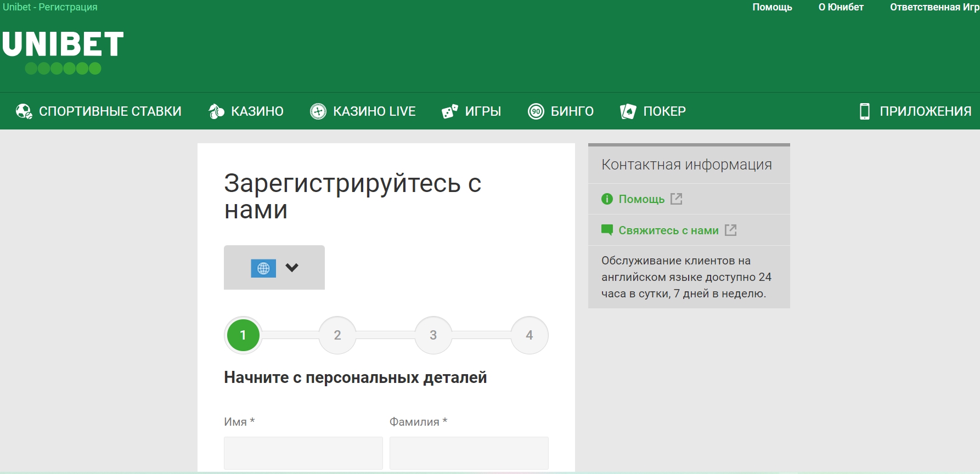The width and height of the screenshot is (980, 474).
Task: Select registration step 3 circle
Action: click(x=433, y=335)
